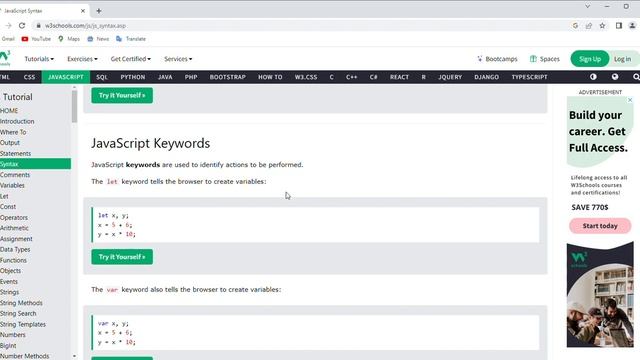Select PHP in the top navbar
Viewport: 640px width, 360px height.
click(191, 77)
